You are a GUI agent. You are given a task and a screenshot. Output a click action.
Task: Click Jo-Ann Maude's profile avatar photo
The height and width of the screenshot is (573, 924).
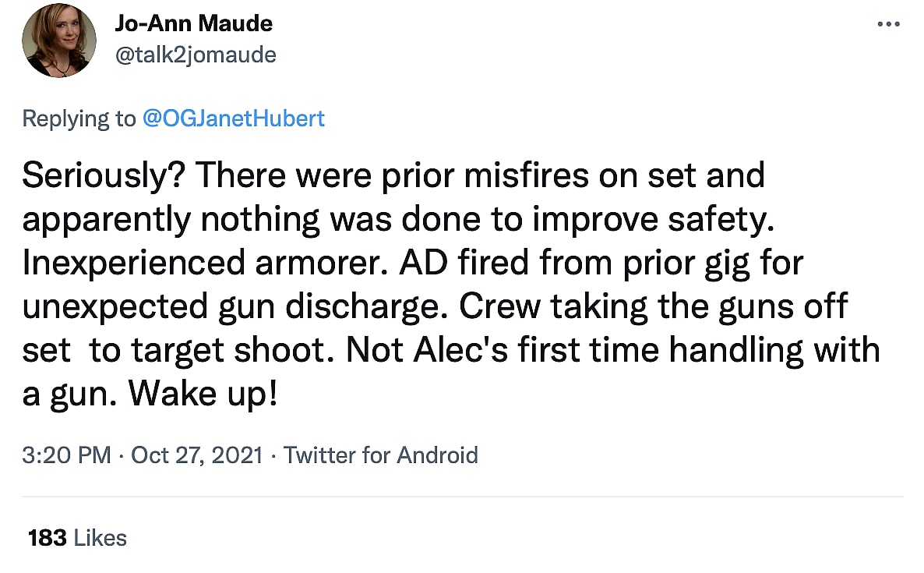[x=59, y=40]
